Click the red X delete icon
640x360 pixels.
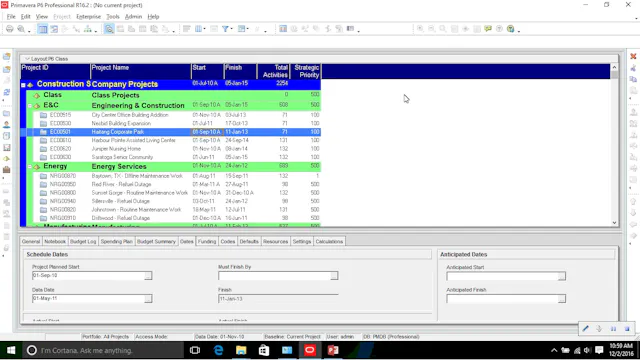tap(633, 56)
